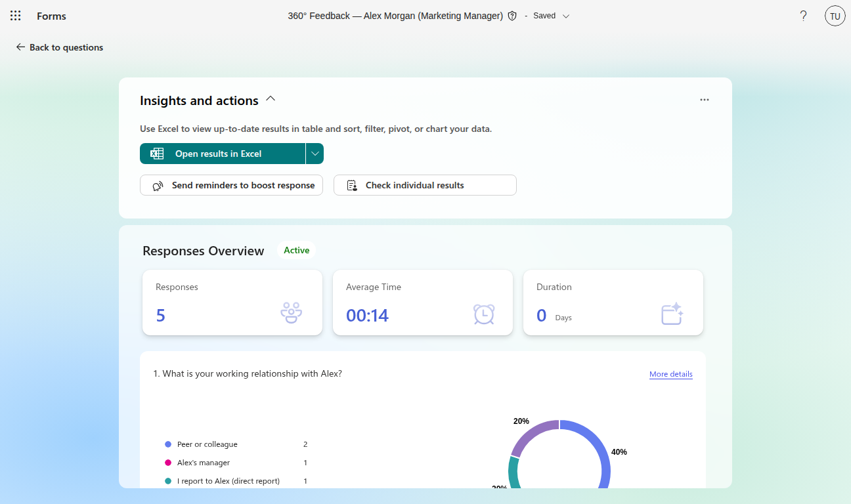Click the Peer or colleague legend label

(x=207, y=444)
